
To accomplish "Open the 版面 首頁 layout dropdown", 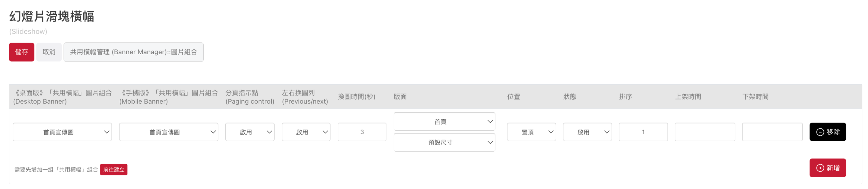I will click(x=444, y=121).
